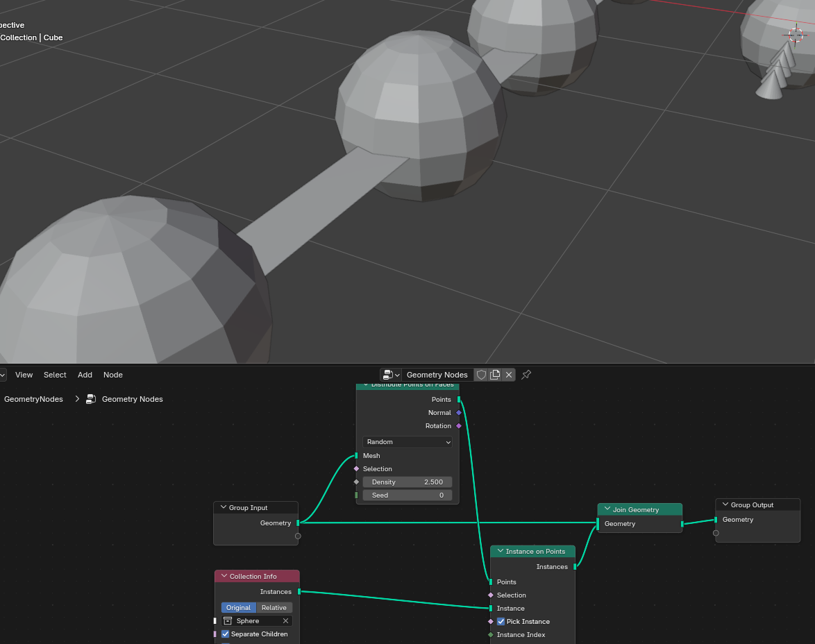Screen dimensions: 815x644
Task: Click Instances output socket of Instance on Points
Action: point(575,566)
